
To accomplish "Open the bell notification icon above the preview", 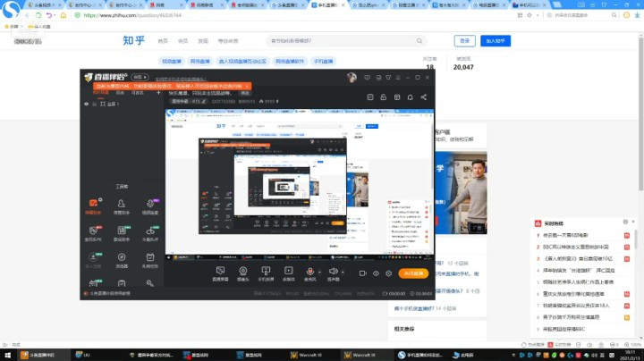I will (x=410, y=97).
